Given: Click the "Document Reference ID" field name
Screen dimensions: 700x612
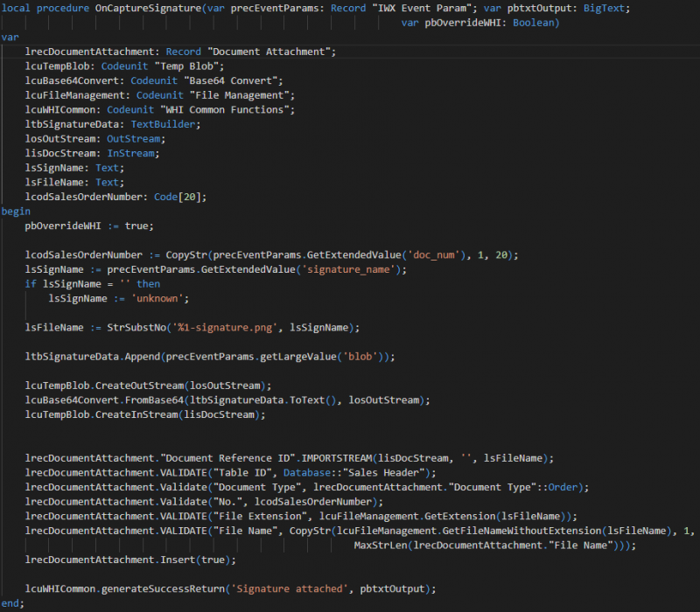Looking at the screenshot, I should [227, 458].
